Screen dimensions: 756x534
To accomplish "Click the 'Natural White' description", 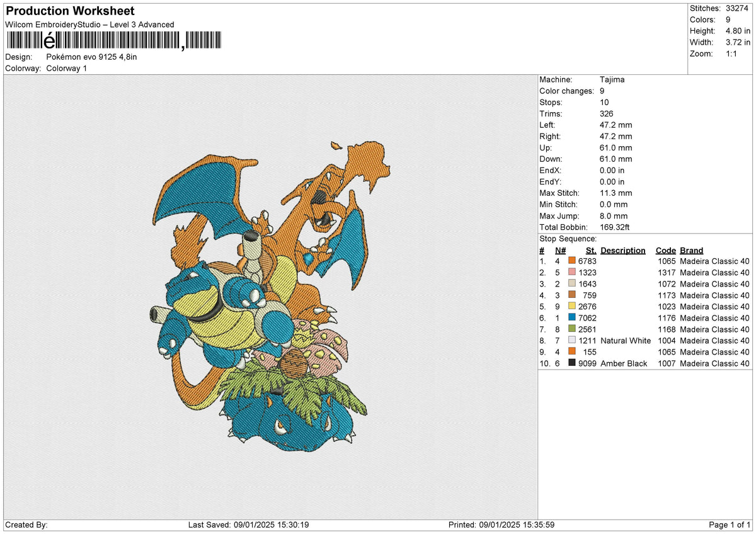I will [626, 340].
